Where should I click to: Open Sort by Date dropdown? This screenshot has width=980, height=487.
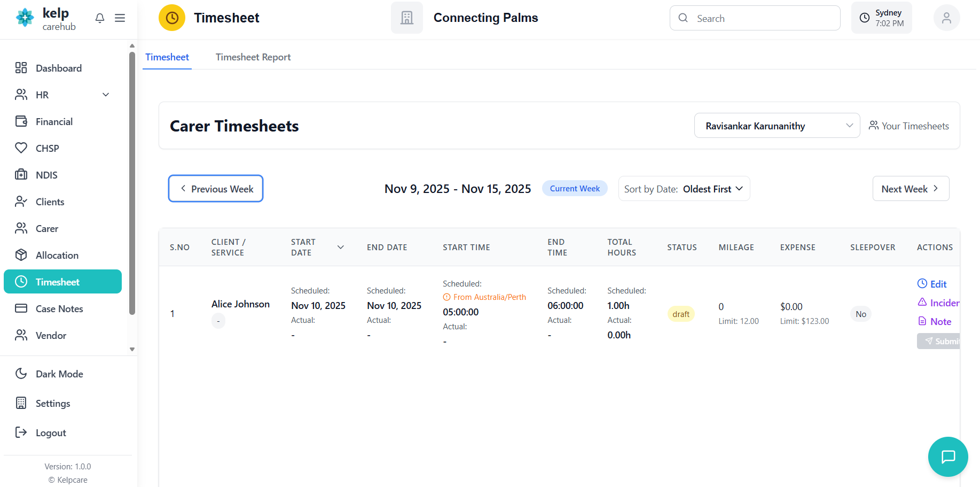click(684, 189)
